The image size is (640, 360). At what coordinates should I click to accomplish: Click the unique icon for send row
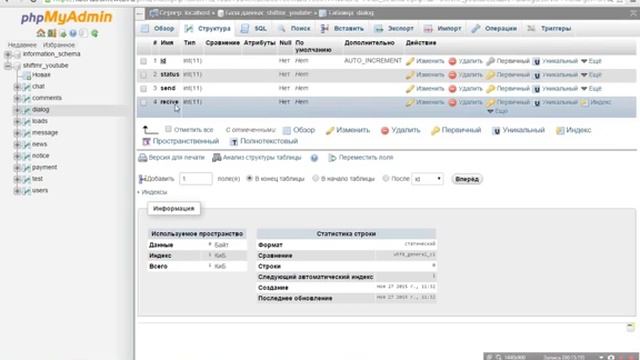click(x=537, y=89)
